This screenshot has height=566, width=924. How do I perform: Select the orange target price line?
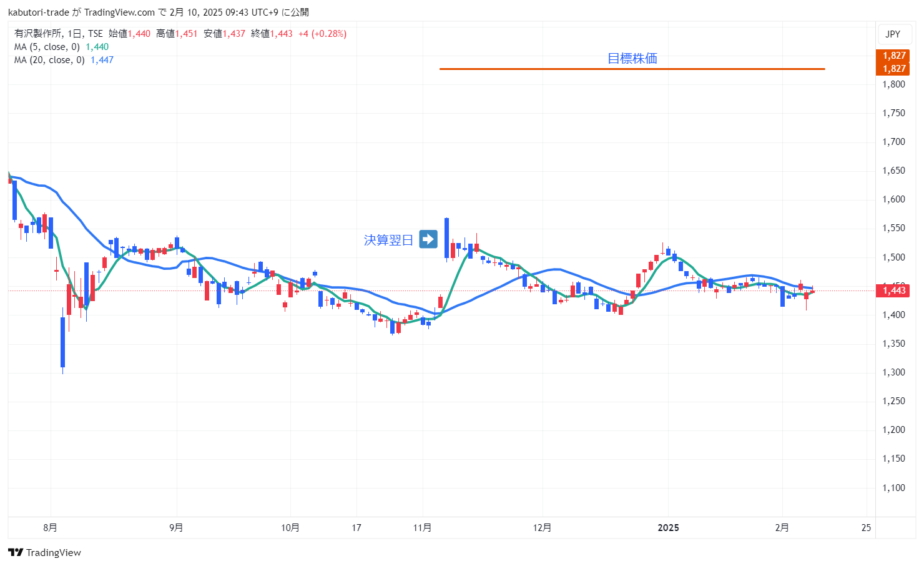(632, 69)
